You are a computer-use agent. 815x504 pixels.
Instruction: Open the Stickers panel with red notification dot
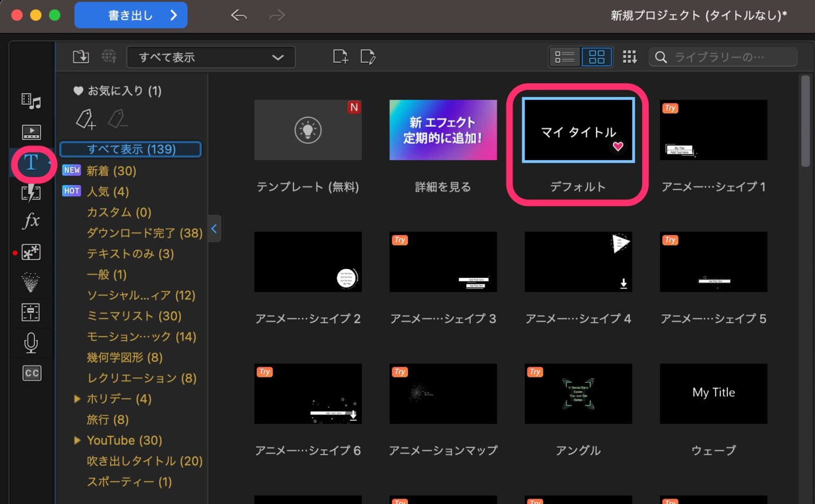click(32, 253)
